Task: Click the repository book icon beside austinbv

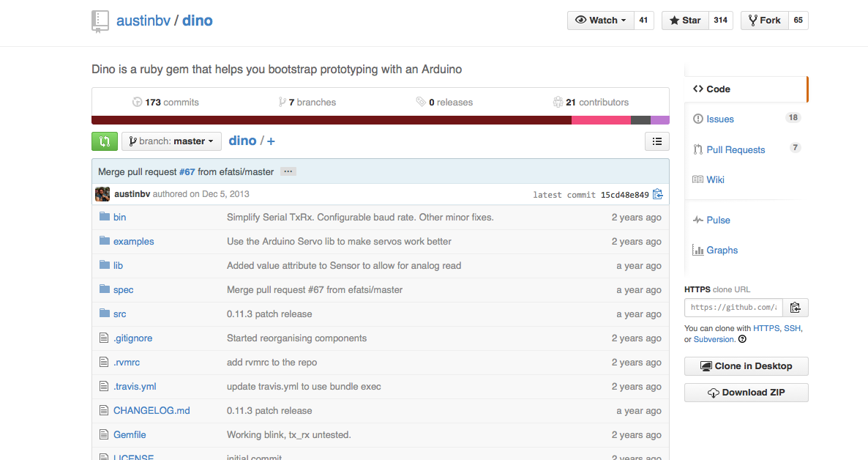Action: 100,21
